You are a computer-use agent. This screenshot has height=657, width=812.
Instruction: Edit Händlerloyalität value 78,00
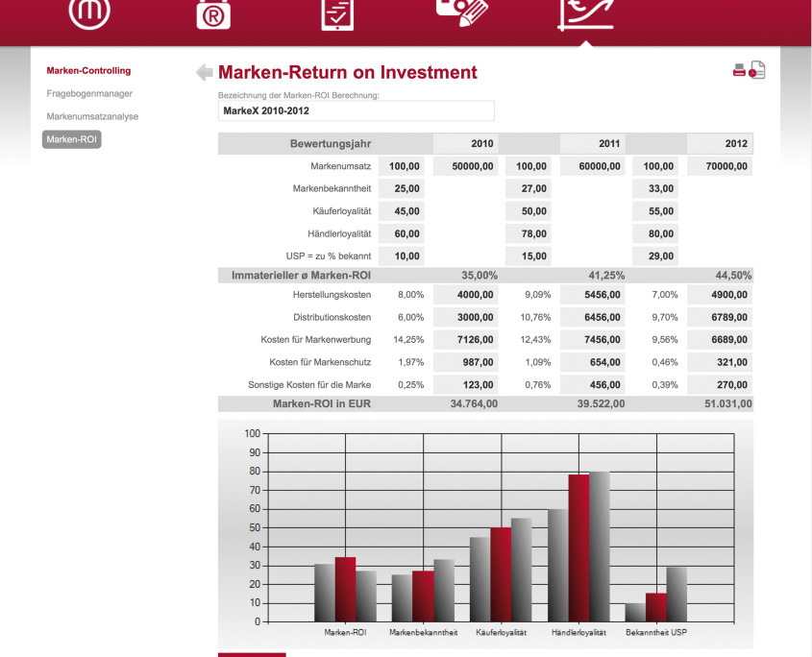[x=529, y=233]
